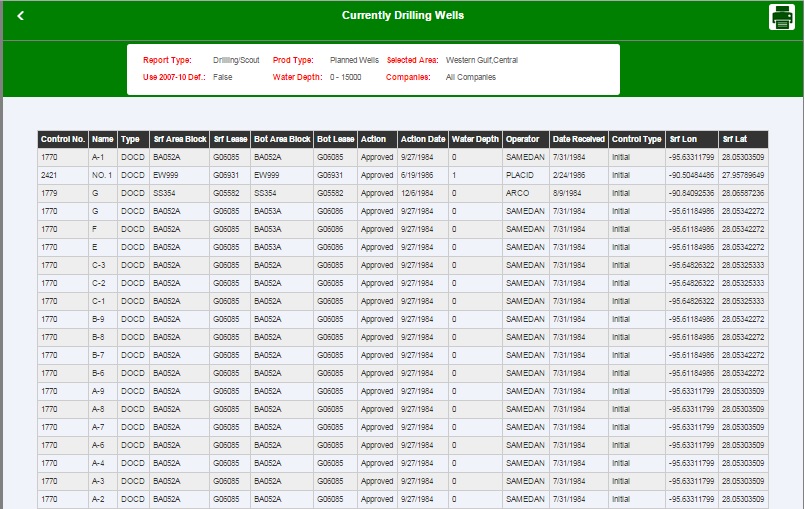Select the 6/19/1986 action date cell
This screenshot has width=805, height=509.
(x=423, y=175)
